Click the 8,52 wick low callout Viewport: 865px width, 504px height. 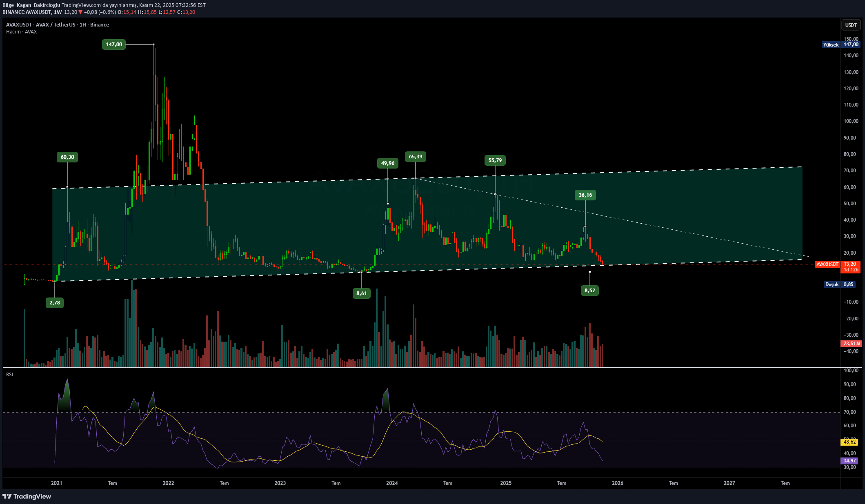click(589, 291)
